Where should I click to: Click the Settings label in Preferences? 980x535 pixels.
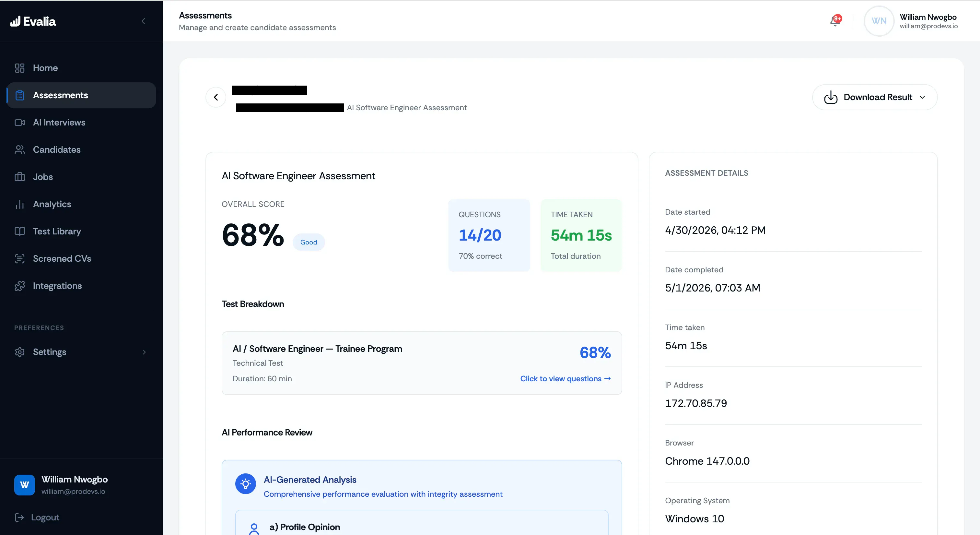click(50, 352)
